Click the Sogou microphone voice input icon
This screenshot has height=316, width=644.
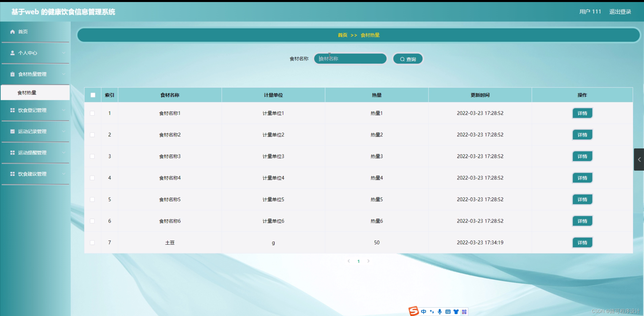(x=440, y=312)
